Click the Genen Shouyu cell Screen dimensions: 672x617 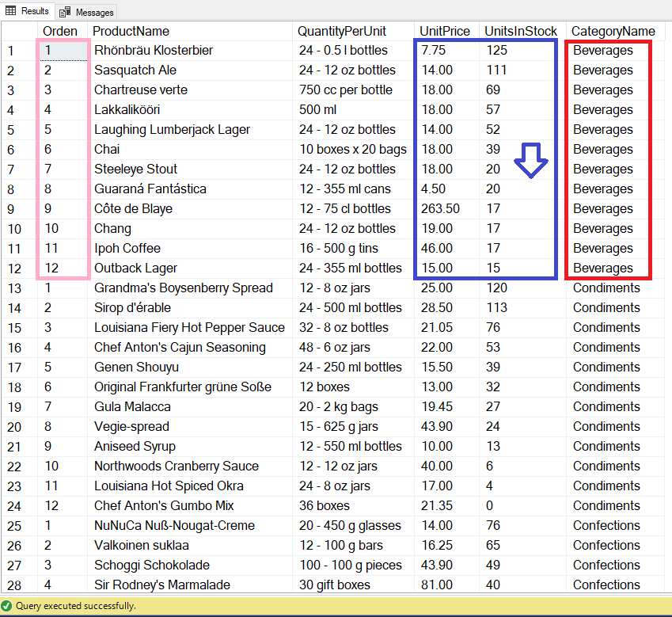point(190,367)
